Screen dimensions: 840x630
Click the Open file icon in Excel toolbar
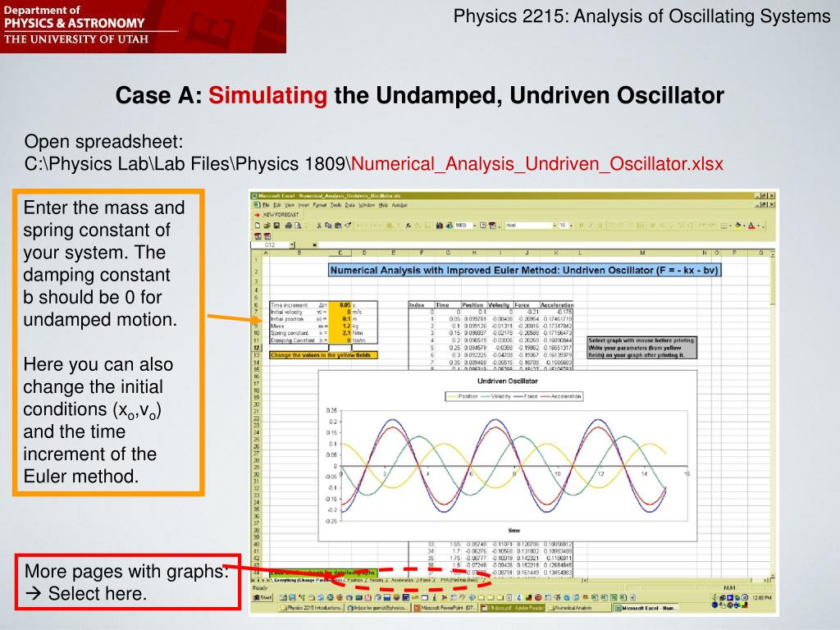tap(267, 226)
